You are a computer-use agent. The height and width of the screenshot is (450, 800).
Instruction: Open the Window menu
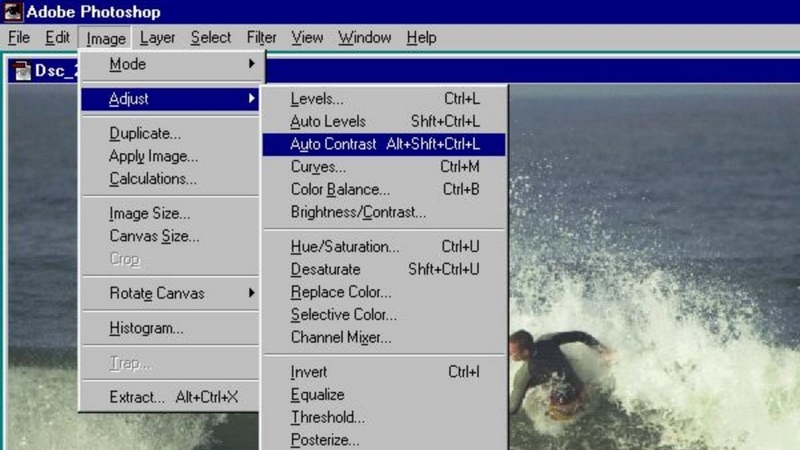[x=364, y=38]
